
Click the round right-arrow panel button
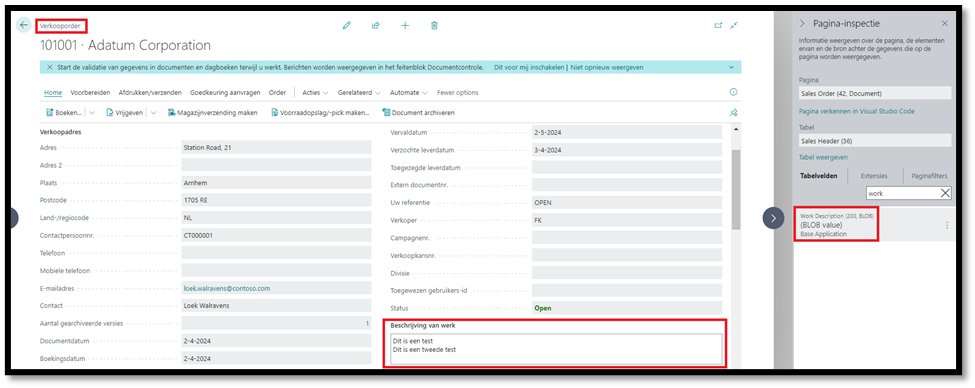point(773,218)
